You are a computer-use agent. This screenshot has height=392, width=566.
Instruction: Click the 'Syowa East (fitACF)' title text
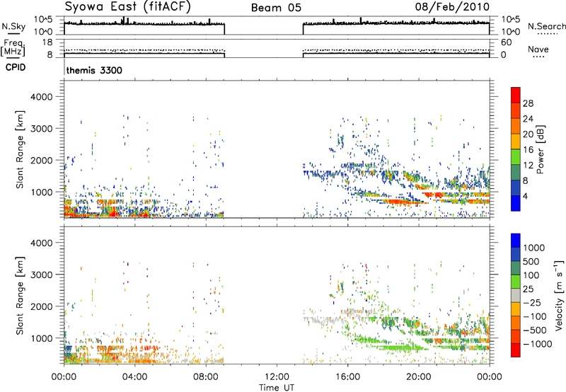127,6
